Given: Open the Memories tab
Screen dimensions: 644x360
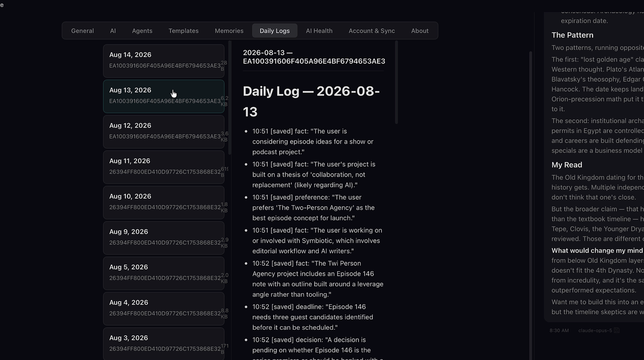Looking at the screenshot, I should [229, 31].
